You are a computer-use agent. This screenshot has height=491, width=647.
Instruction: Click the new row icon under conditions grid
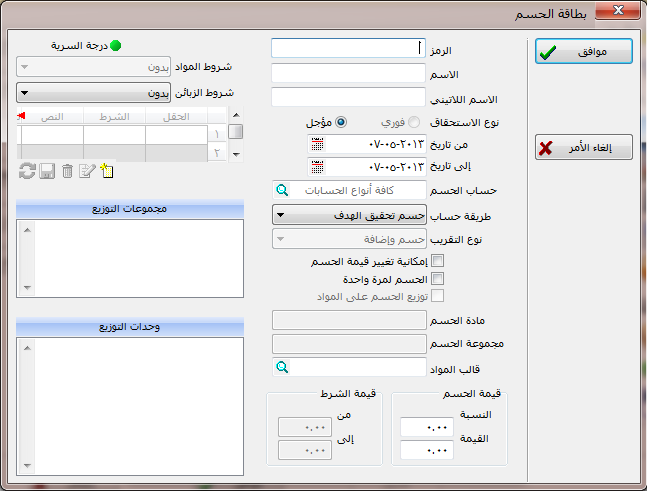coord(107,172)
